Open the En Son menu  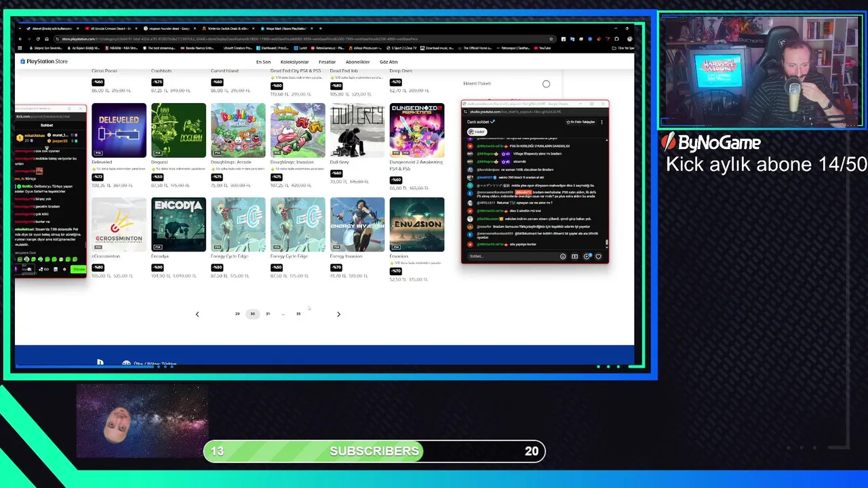click(263, 62)
